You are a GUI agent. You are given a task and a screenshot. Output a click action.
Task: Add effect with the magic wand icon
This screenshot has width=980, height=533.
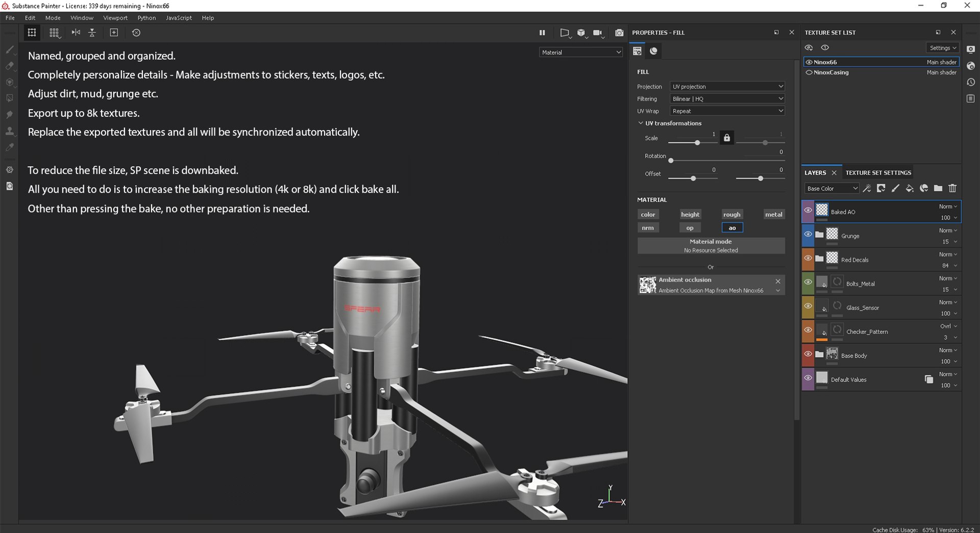(867, 189)
